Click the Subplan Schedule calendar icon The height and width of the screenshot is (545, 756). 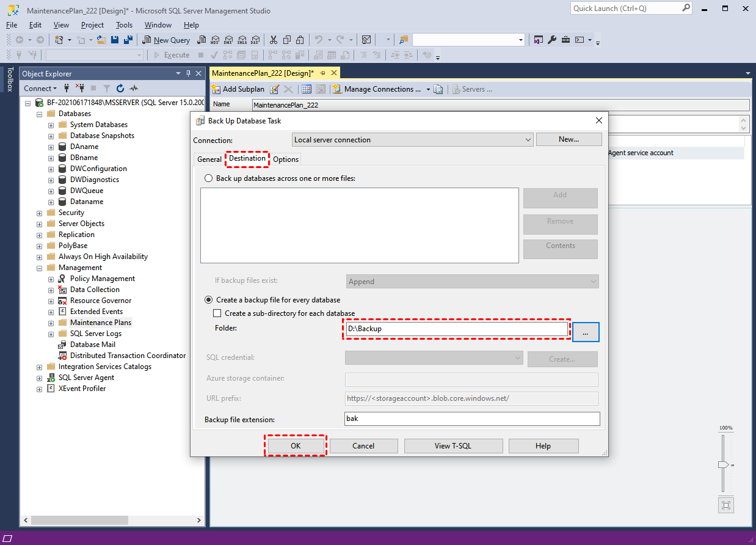307,89
